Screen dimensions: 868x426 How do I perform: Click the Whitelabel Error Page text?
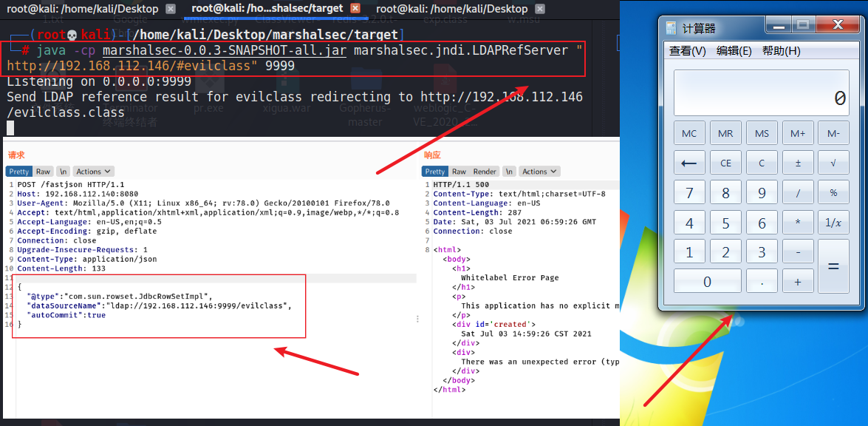pos(510,277)
